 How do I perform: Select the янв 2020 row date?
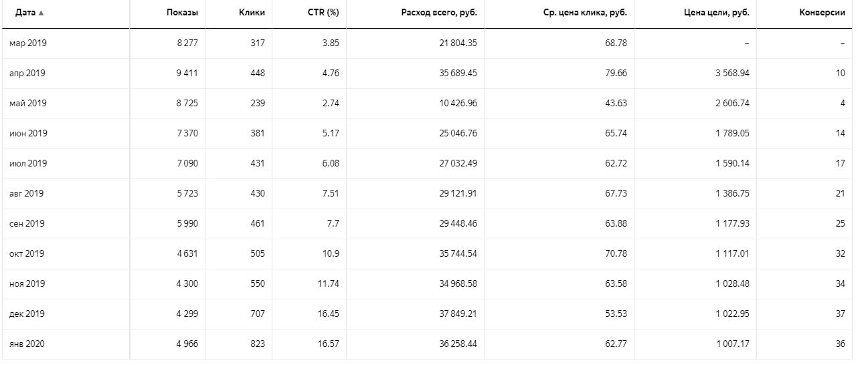coord(27,344)
